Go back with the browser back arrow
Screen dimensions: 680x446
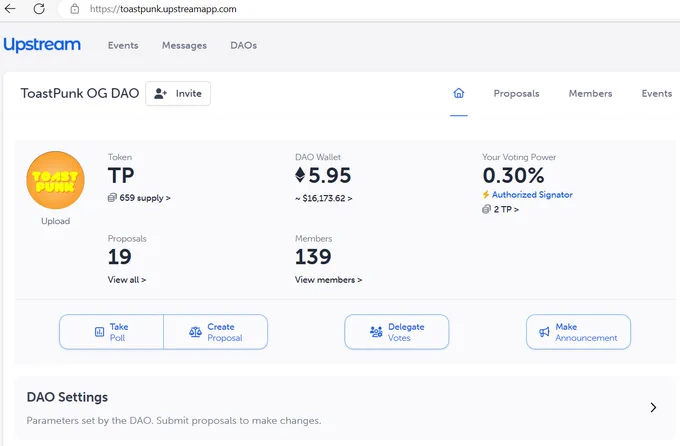(10, 9)
